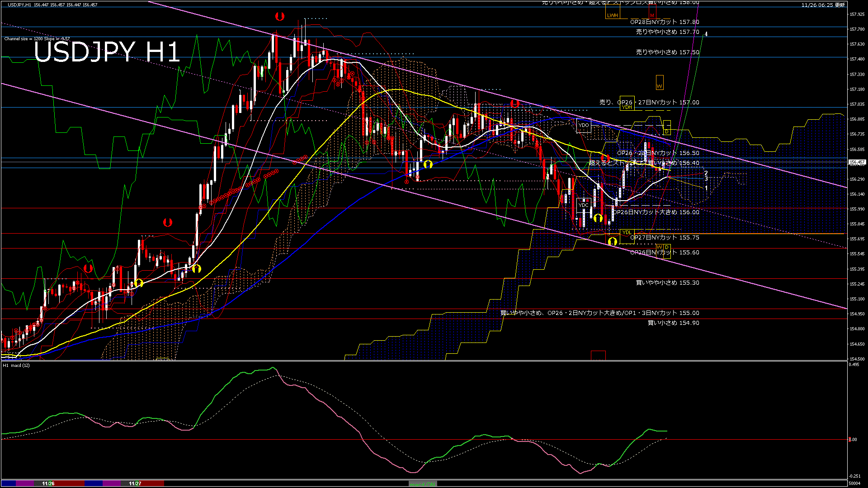Click the H1 macd (12) indicator label
This screenshot has width=868, height=488.
tap(16, 365)
